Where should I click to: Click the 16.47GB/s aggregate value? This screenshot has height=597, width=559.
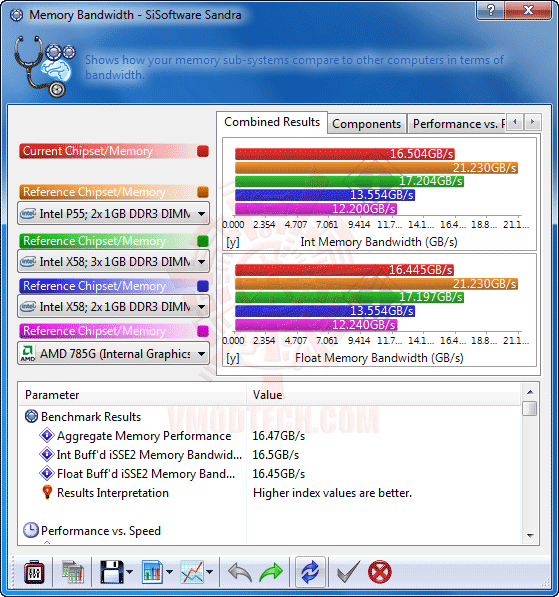click(279, 436)
